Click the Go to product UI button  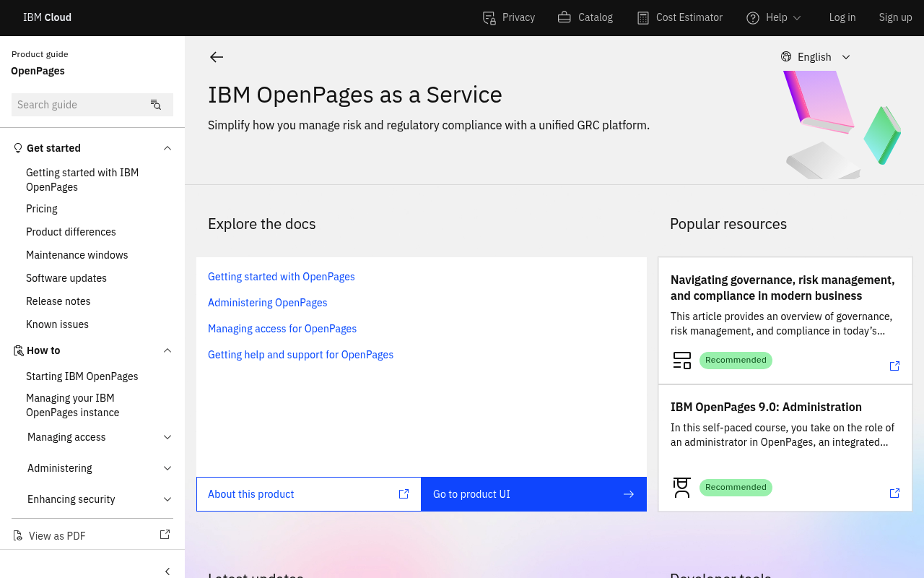click(534, 494)
